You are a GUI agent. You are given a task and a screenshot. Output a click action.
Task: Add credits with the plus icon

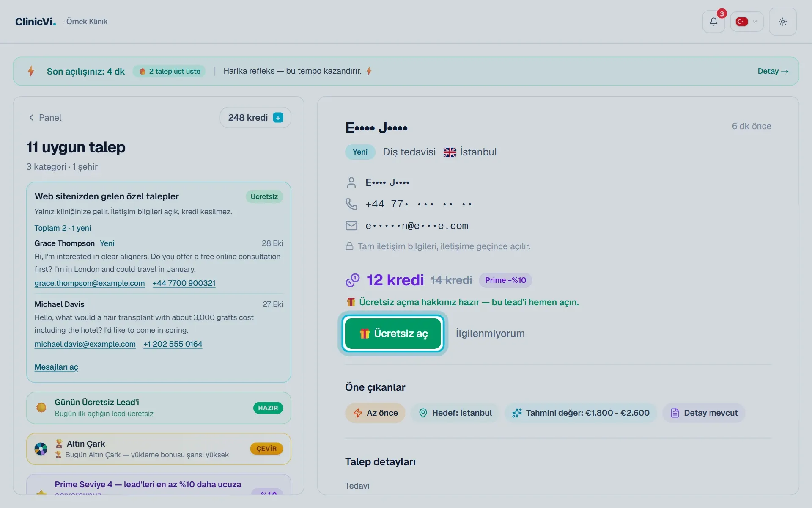click(278, 118)
